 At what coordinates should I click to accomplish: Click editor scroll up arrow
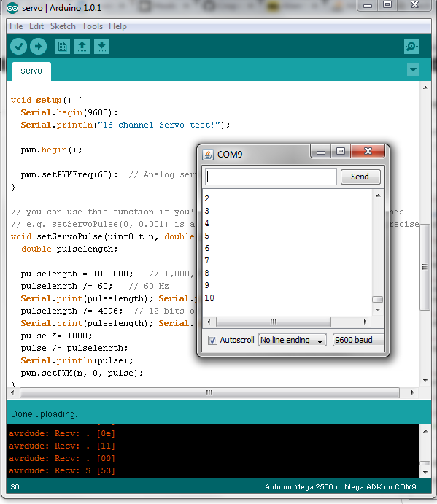425,88
